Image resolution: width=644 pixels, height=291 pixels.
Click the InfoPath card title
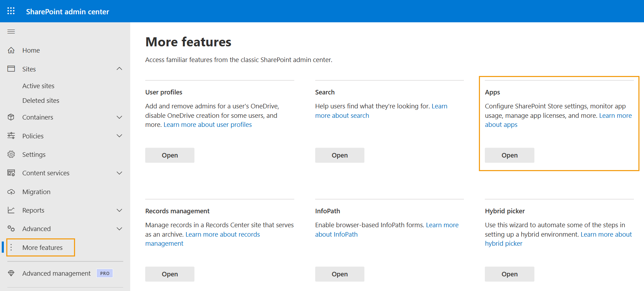coord(327,211)
